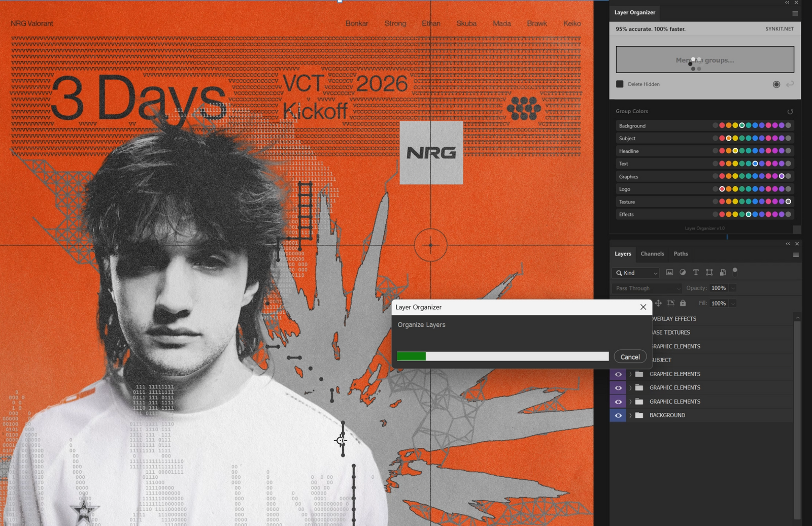Viewport: 812px width, 526px height.
Task: Open the SYNKIT.NET link
Action: coord(780,29)
